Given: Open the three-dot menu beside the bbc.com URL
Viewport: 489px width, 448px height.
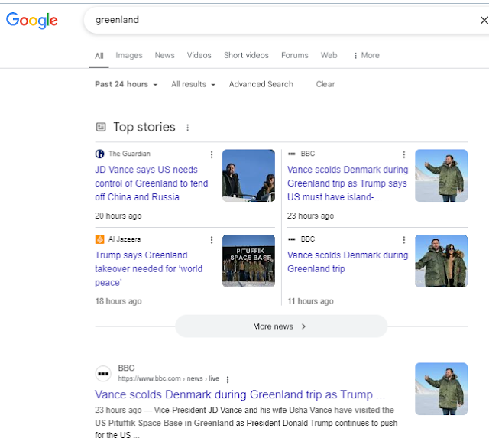Looking at the screenshot, I should point(228,379).
